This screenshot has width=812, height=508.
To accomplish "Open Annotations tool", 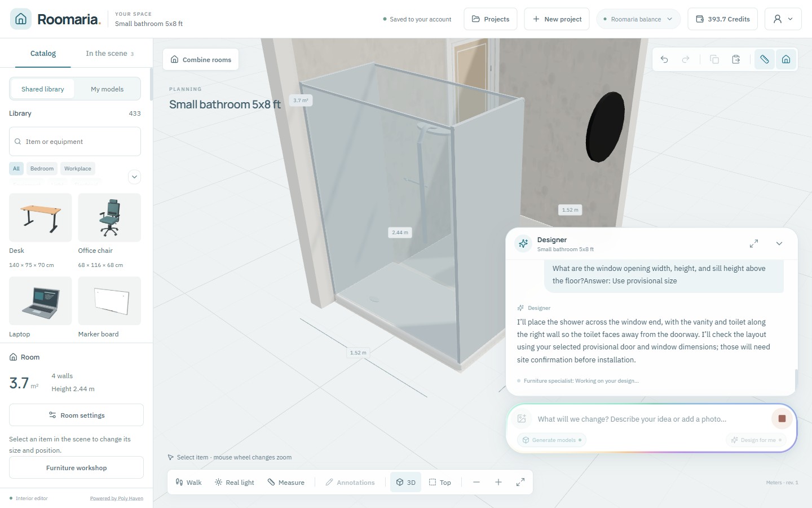I will point(350,482).
